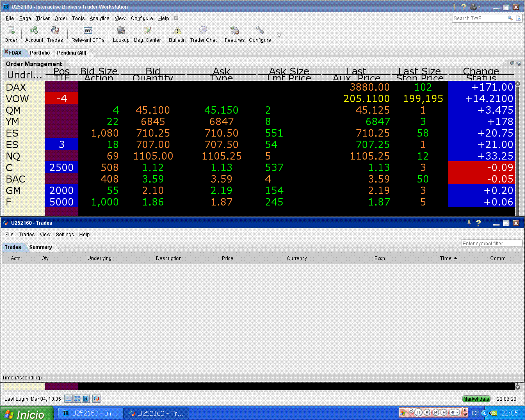Open the Settings menu in Trades window
Screen dimensions: 525x420
click(65, 235)
